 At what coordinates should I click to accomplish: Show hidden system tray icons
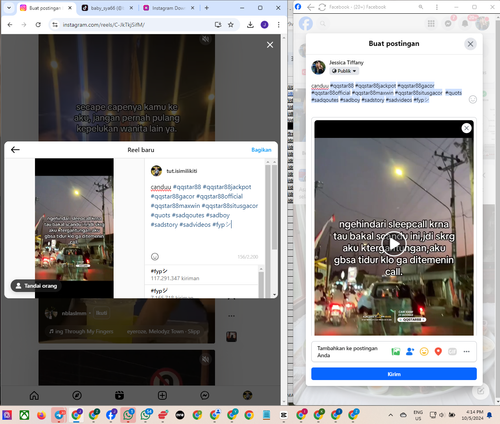click(391, 415)
